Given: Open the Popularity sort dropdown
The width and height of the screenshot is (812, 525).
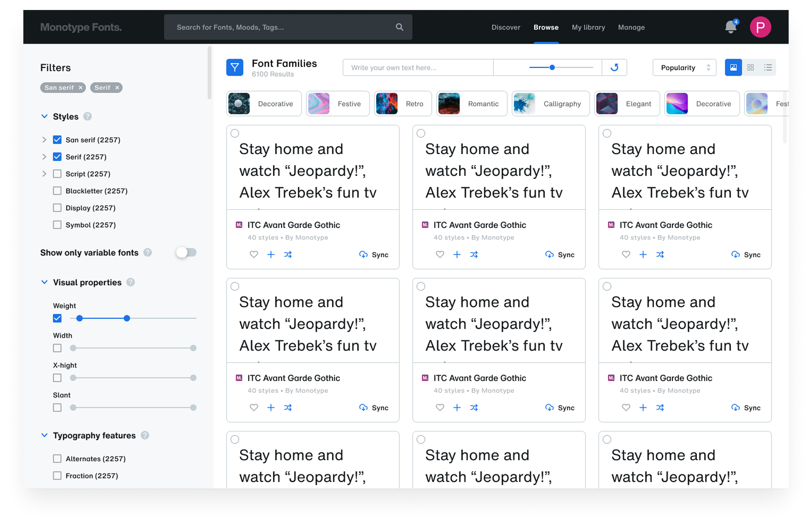Looking at the screenshot, I should coord(684,67).
